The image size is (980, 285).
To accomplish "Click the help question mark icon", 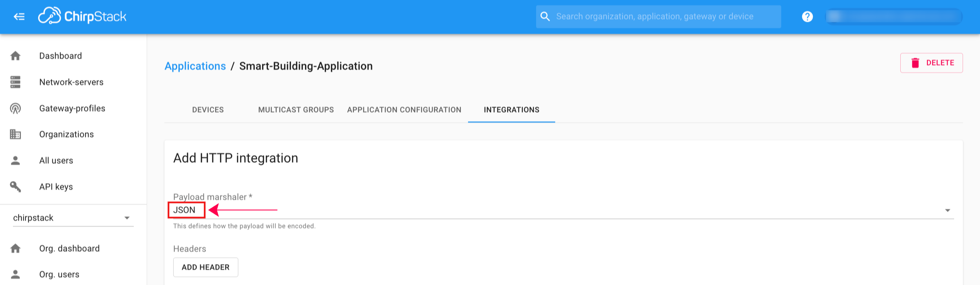I will (x=807, y=17).
